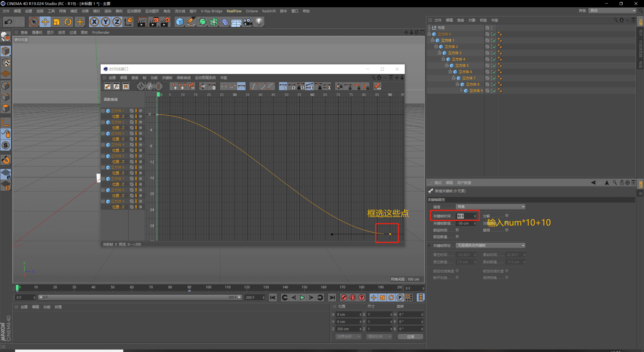Add a Cube primitive object
This screenshot has height=352, width=644.
coord(180,22)
